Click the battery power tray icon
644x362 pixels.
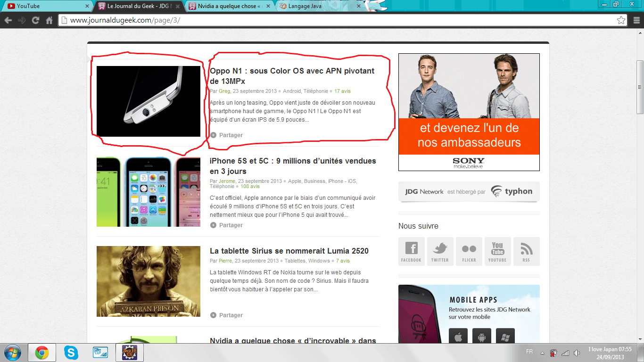(554, 353)
